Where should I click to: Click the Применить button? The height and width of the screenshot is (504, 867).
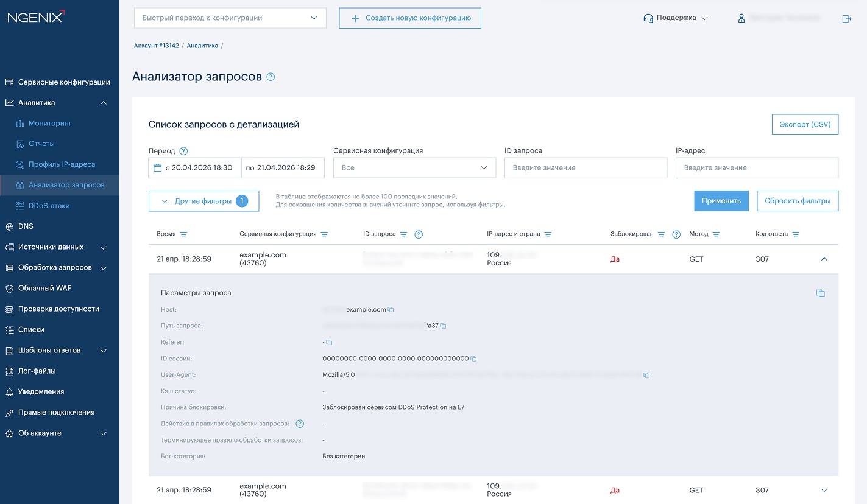(x=721, y=201)
